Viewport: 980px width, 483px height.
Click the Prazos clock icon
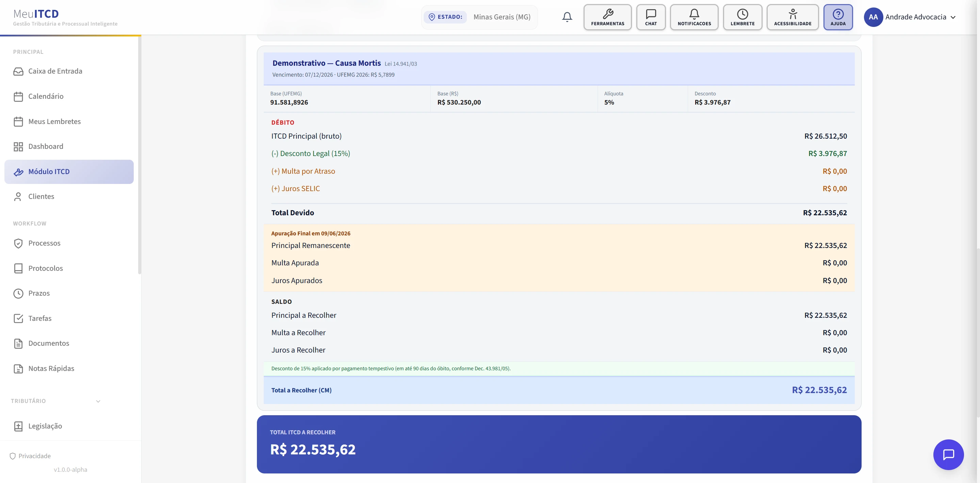18,293
